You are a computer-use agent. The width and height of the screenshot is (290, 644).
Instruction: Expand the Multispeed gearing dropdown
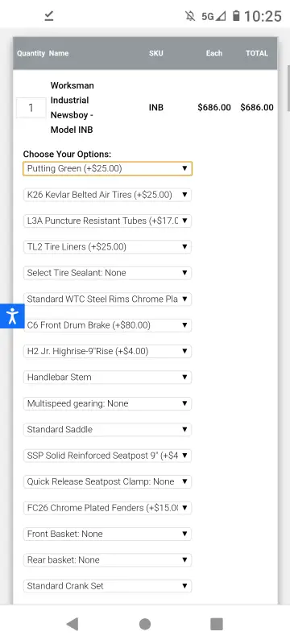point(108,403)
